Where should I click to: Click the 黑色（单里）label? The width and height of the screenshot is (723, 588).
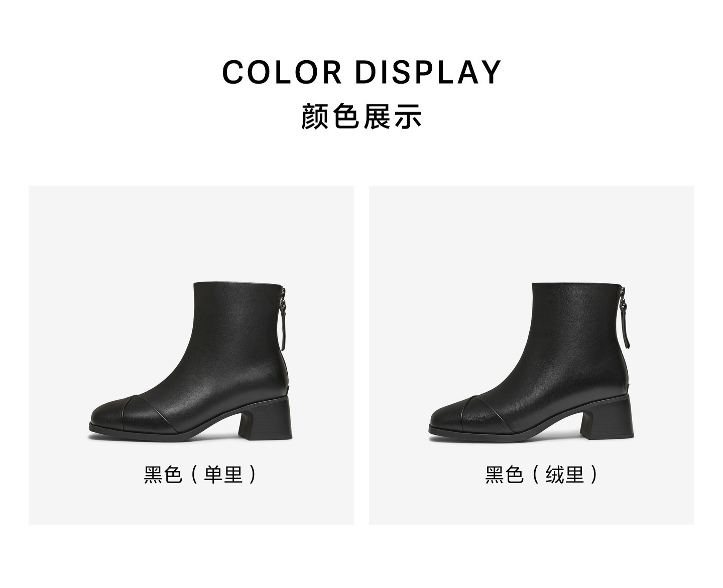pyautogui.click(x=200, y=475)
